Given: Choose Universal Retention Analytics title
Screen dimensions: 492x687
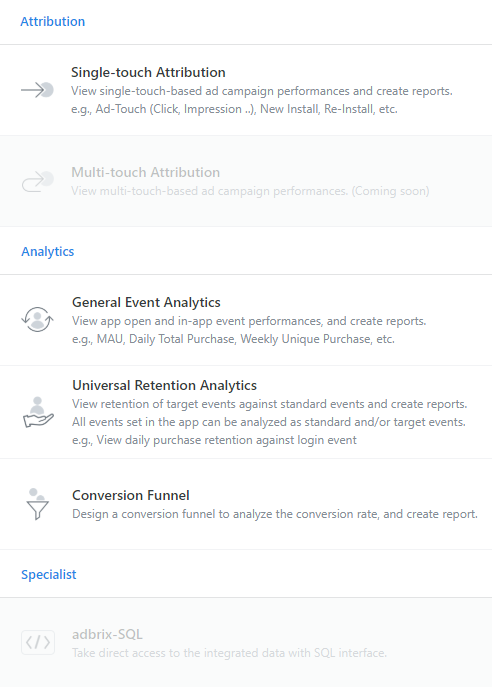Looking at the screenshot, I should coord(164,385).
